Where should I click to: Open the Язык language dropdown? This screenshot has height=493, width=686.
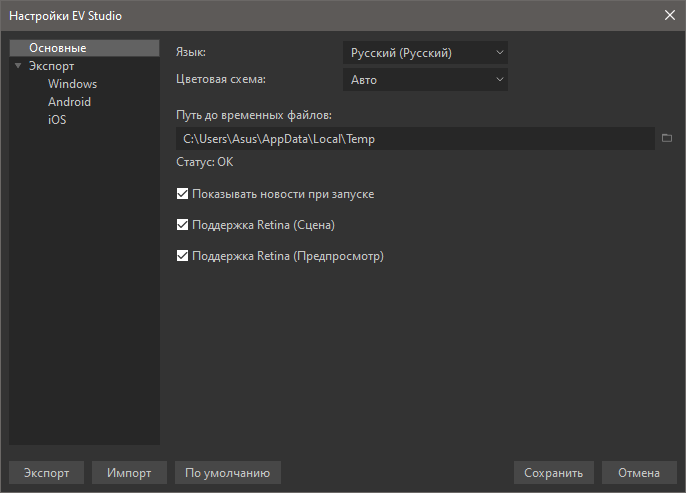pyautogui.click(x=425, y=53)
